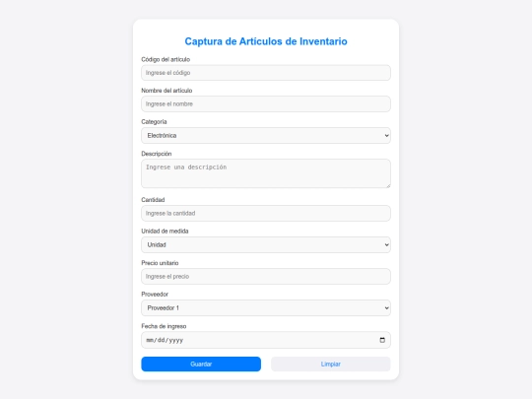Click the Fecha de ingreso label
This screenshot has width=532, height=399.
[x=164, y=326]
